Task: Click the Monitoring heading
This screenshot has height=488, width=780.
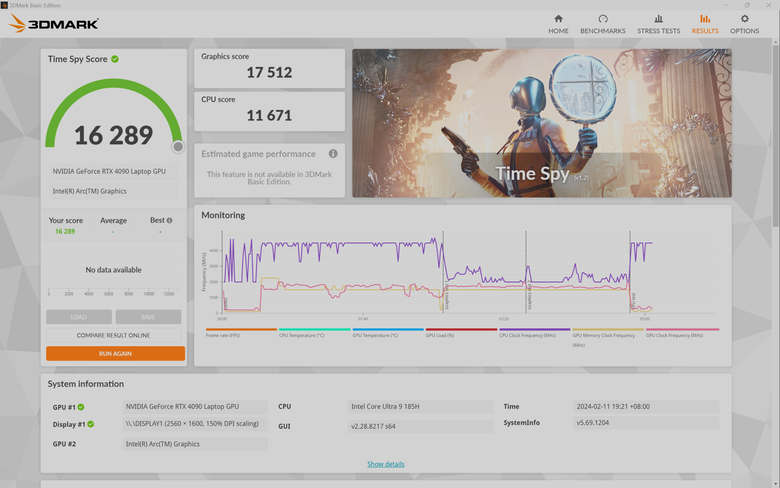Action: [223, 215]
